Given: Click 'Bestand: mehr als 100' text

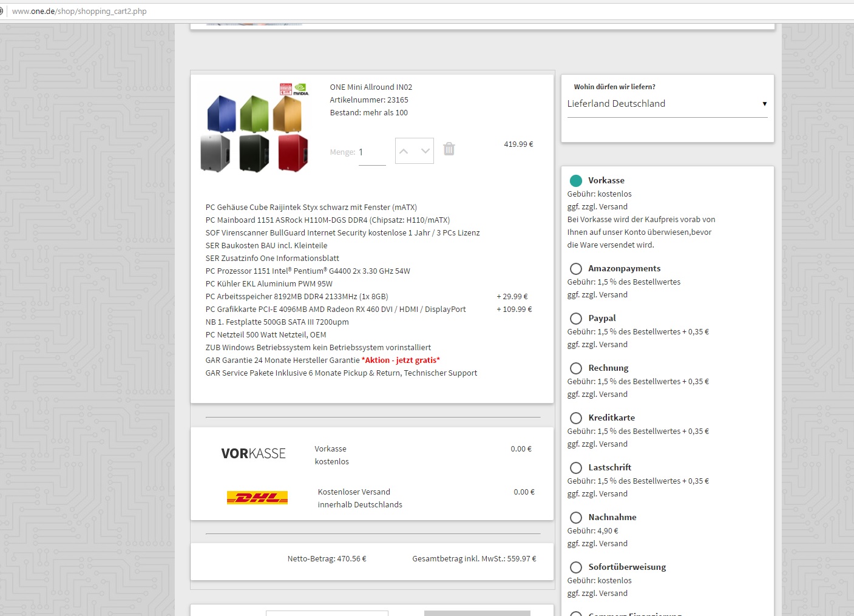Looking at the screenshot, I should pos(369,113).
